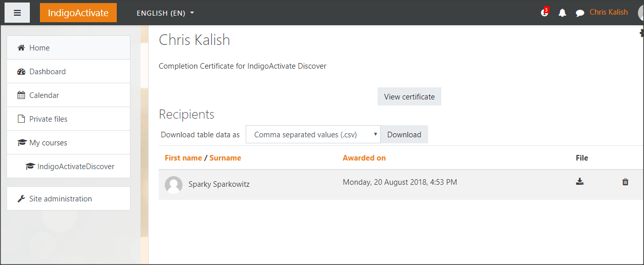The height and width of the screenshot is (265, 644).
Task: Click the Home house icon in the sidebar
Action: pyautogui.click(x=21, y=47)
